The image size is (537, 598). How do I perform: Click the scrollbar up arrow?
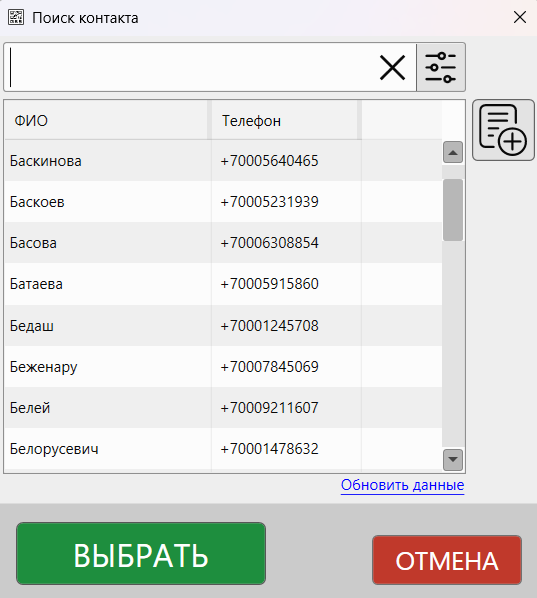click(x=453, y=153)
